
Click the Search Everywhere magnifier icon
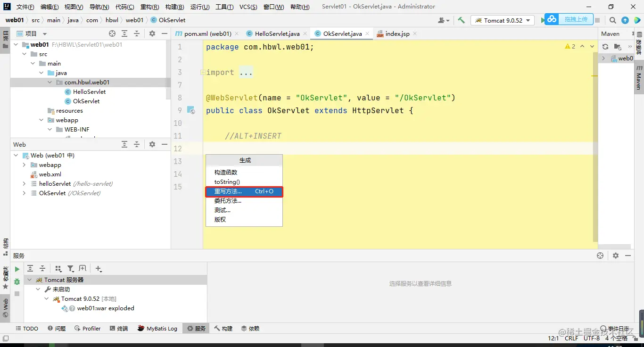[x=612, y=20]
